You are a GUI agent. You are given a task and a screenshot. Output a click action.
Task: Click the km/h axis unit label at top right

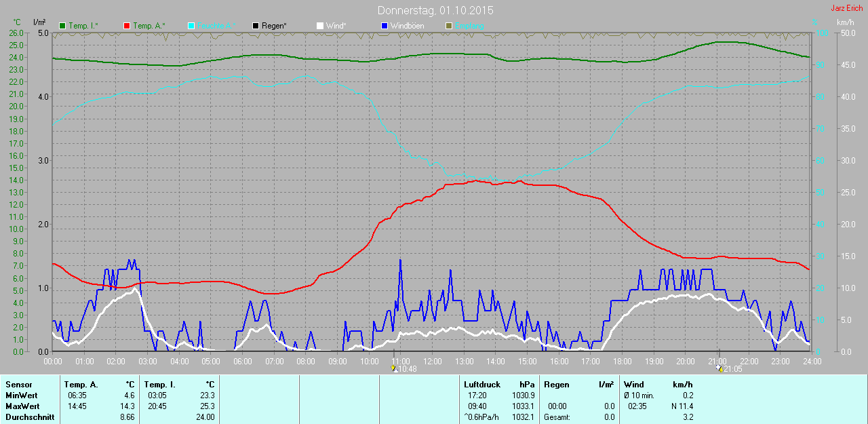click(x=845, y=22)
